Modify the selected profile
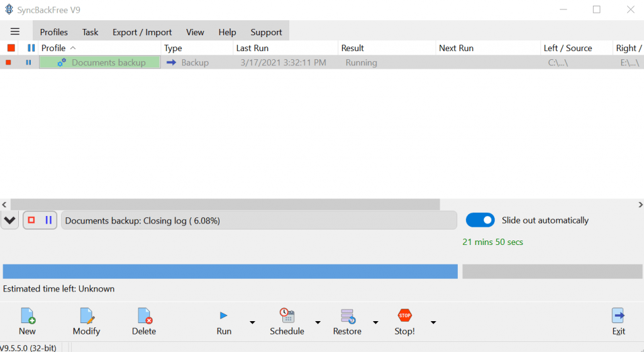The image size is (644, 352). (x=86, y=322)
